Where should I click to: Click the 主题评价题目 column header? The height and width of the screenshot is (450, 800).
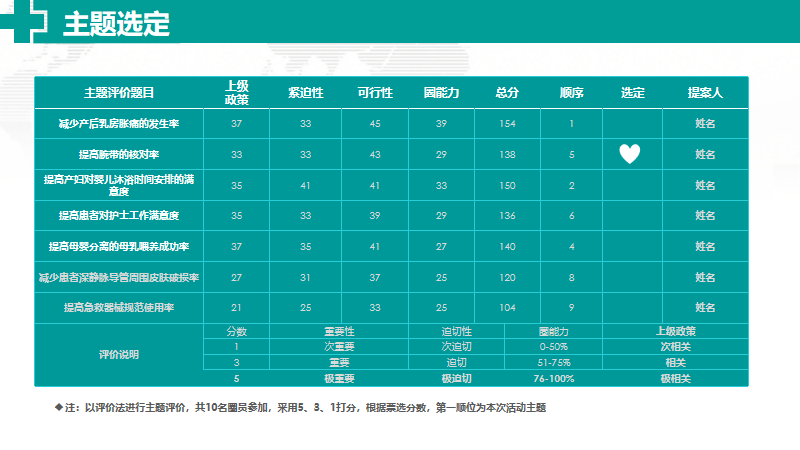[x=119, y=93]
